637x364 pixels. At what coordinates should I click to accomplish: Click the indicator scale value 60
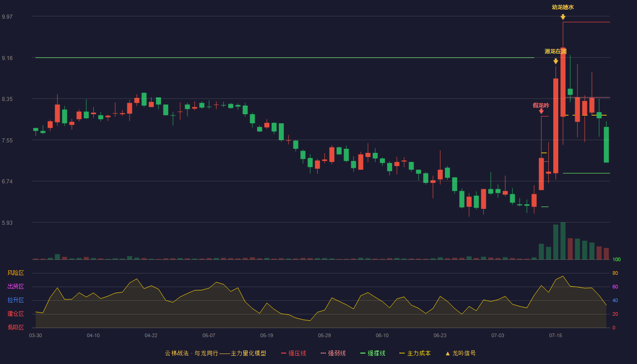coord(615,287)
